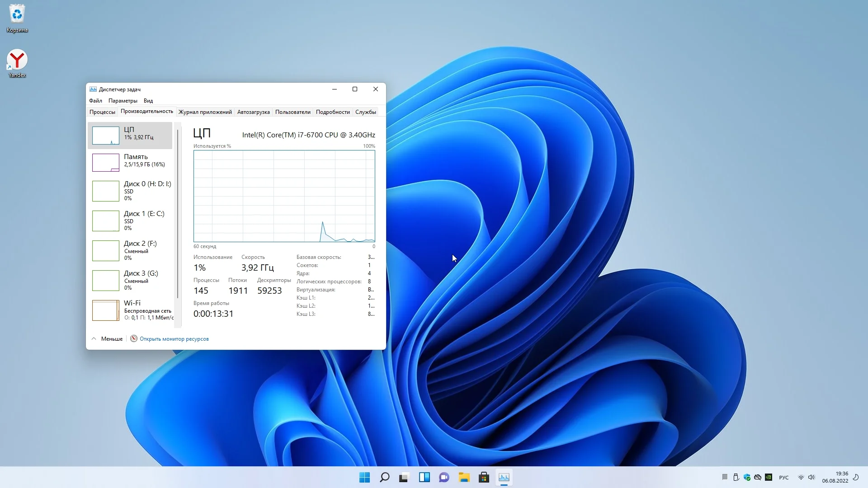Switch to the Процессы tab
Screen dimensions: 868x488
coord(102,112)
